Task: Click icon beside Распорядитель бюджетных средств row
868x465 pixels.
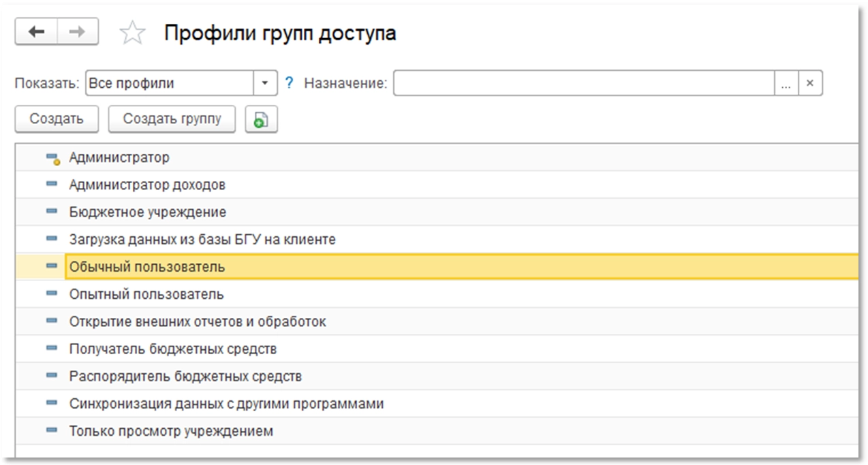Action: pos(51,376)
